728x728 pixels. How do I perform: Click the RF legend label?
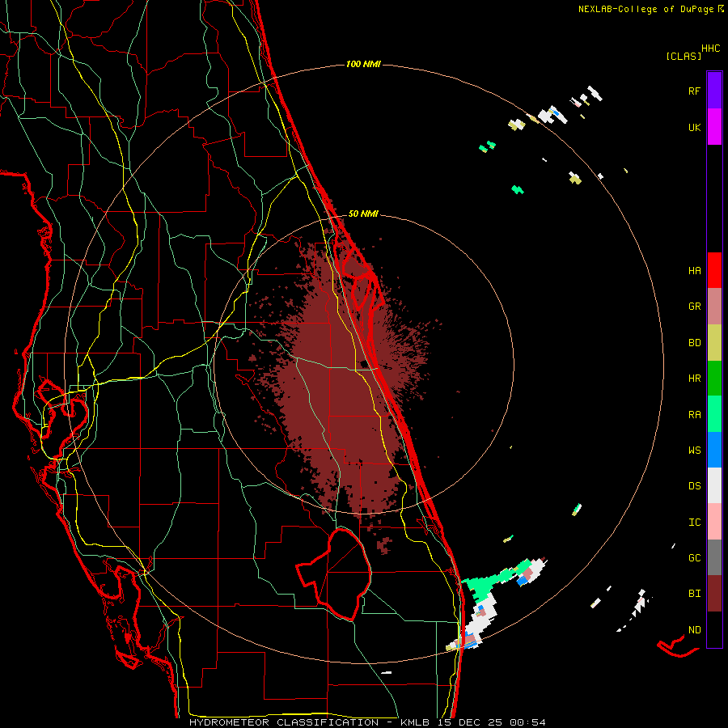click(694, 91)
